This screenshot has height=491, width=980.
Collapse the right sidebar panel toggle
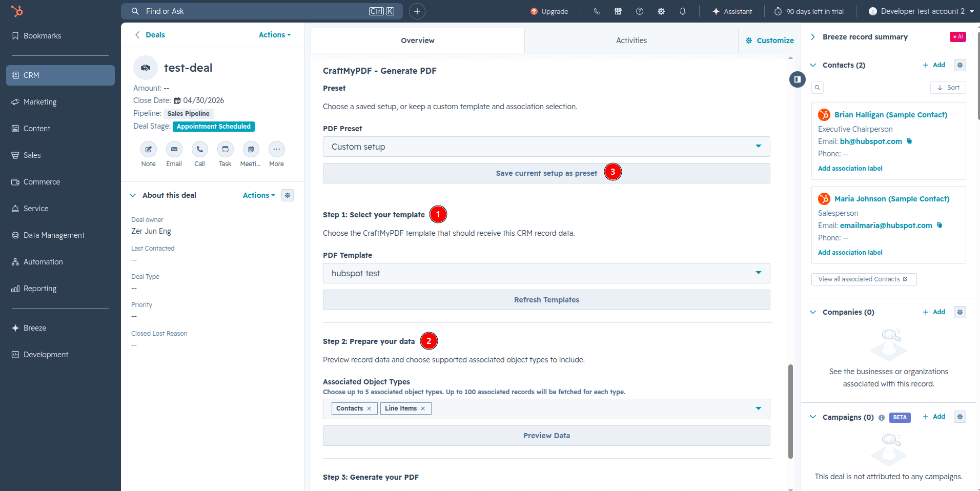pos(798,79)
